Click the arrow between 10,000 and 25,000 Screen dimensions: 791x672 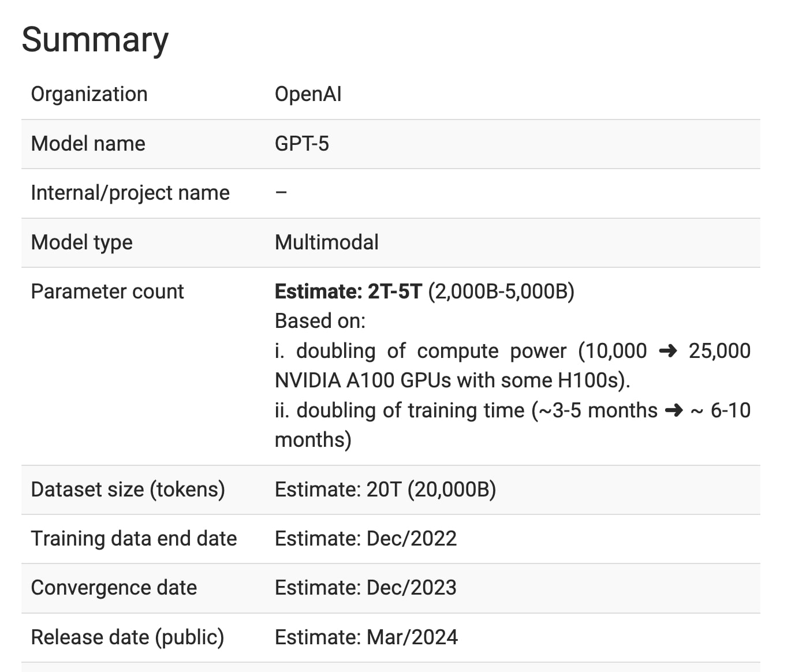point(667,351)
